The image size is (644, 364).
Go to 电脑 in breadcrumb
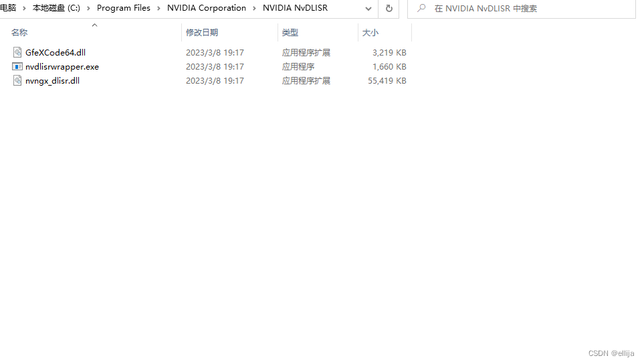8,8
